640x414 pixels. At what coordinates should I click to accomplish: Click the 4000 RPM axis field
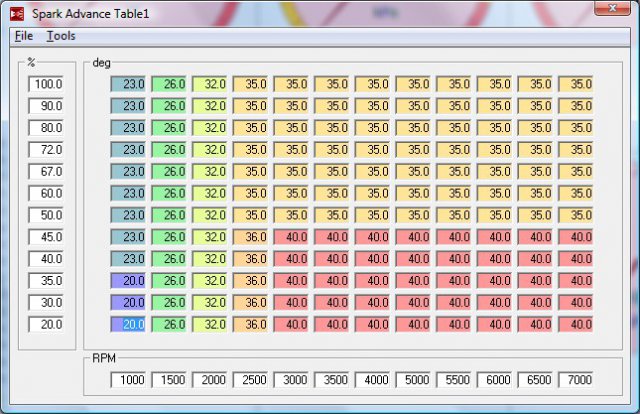373,380
